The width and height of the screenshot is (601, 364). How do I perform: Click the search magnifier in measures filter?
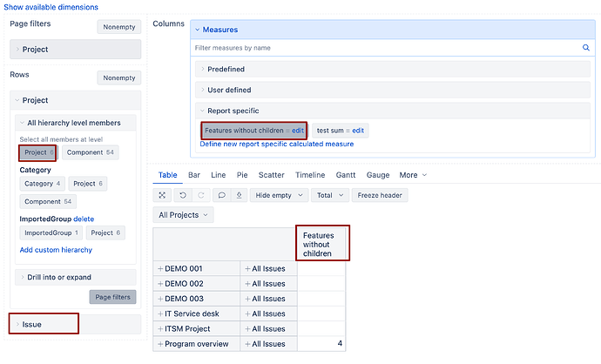(x=585, y=48)
